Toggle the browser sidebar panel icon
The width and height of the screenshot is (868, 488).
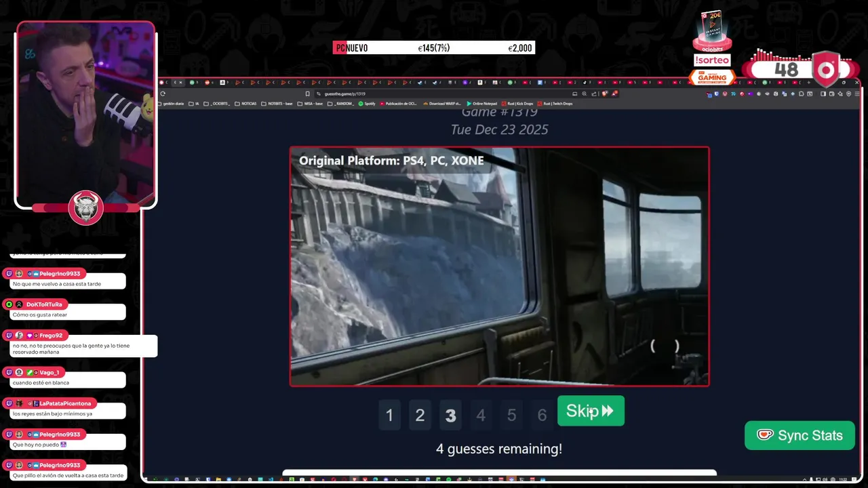[823, 94]
